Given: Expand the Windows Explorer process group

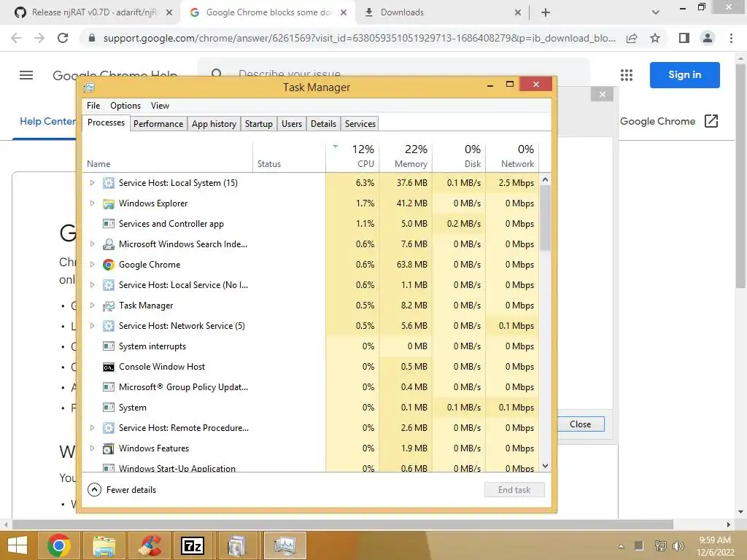Looking at the screenshot, I should click(92, 203).
